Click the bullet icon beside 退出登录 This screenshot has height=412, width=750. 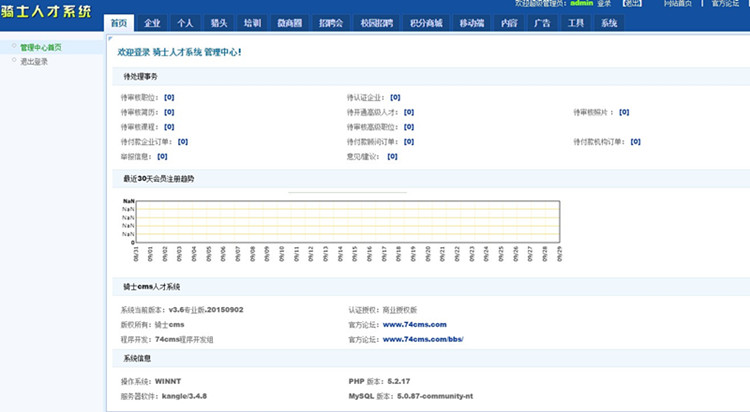pyautogui.click(x=14, y=60)
